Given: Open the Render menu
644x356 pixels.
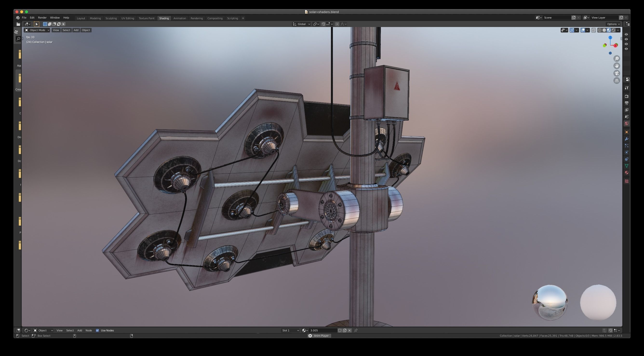Looking at the screenshot, I should pos(42,18).
